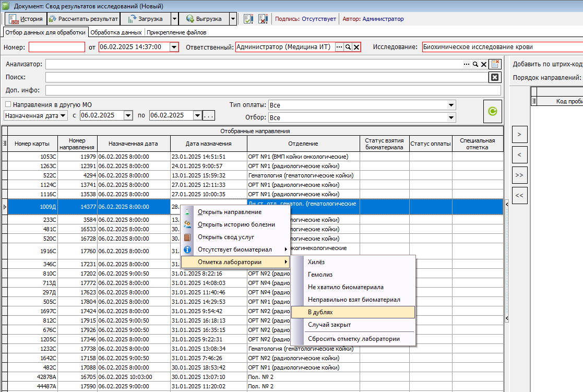
Task: Select Гемолиз in the submenu
Action: tap(320, 275)
